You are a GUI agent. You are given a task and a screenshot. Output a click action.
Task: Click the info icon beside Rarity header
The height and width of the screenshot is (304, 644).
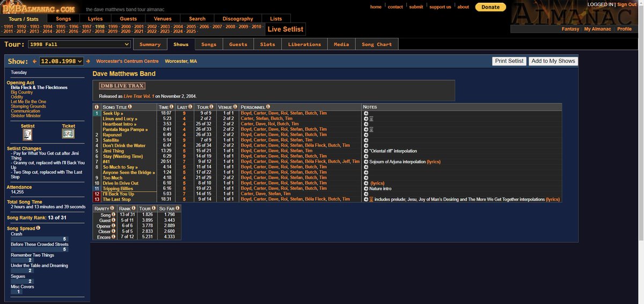click(x=113, y=208)
